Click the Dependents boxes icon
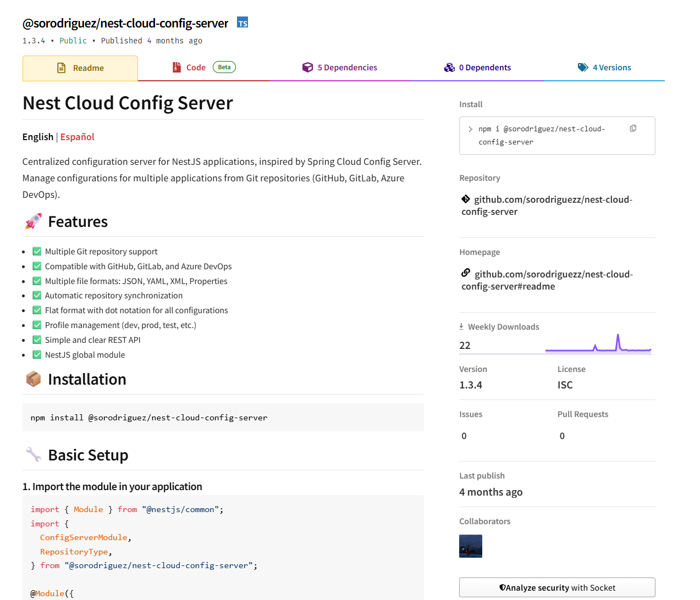The width and height of the screenshot is (700, 600). pyautogui.click(x=449, y=67)
